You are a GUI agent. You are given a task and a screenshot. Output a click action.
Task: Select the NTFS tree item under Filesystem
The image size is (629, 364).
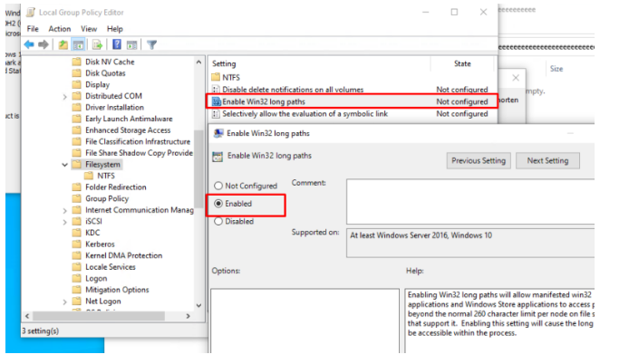pyautogui.click(x=106, y=176)
